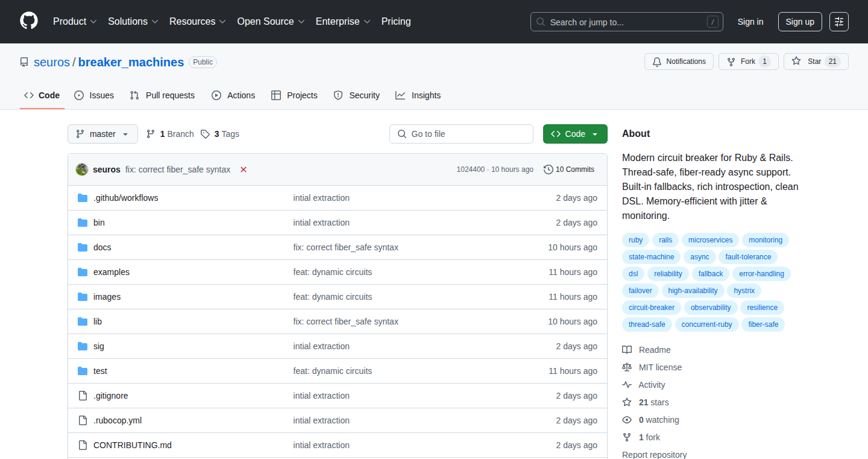Screen dimensions: 868x459
Task: Click the 10 Commits link
Action: [569, 169]
